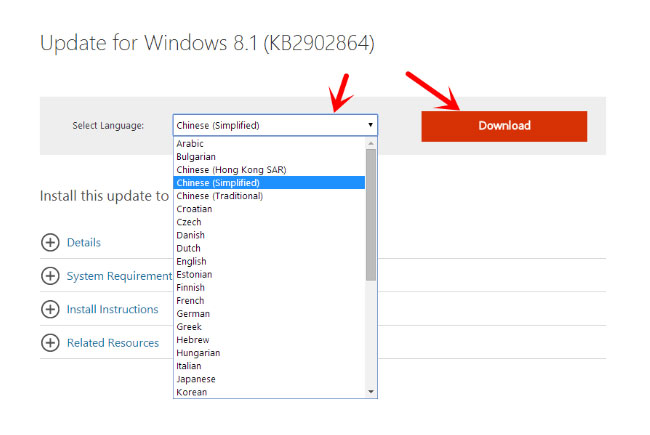The width and height of the screenshot is (650, 435).
Task: Click the language list scroll-down arrow
Action: (x=371, y=392)
